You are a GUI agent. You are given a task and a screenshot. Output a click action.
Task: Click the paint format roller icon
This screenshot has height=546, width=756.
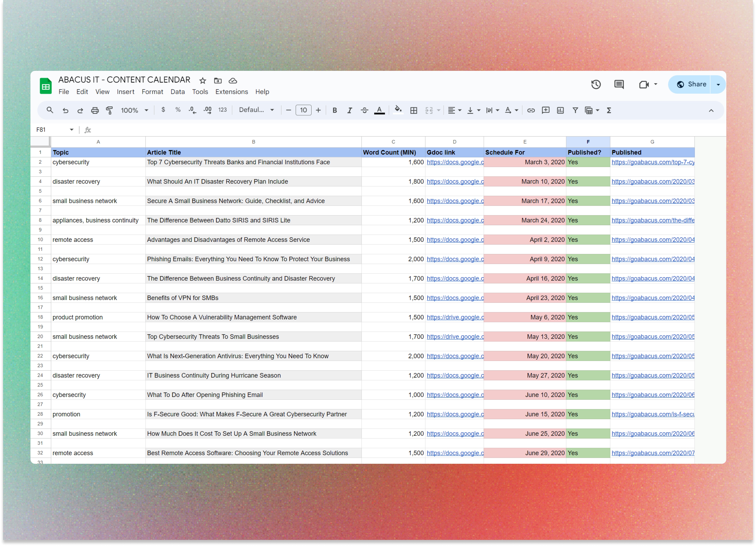click(x=109, y=110)
